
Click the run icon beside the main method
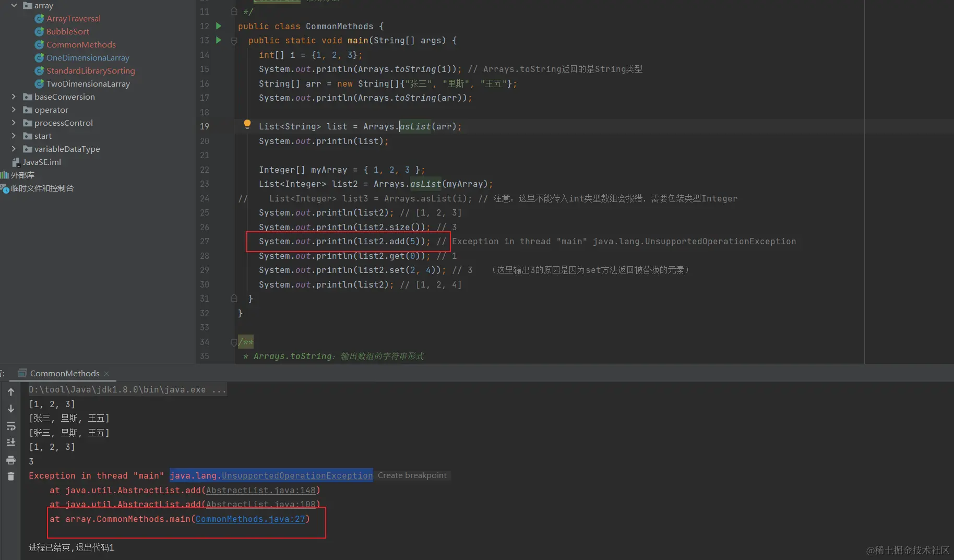[219, 40]
